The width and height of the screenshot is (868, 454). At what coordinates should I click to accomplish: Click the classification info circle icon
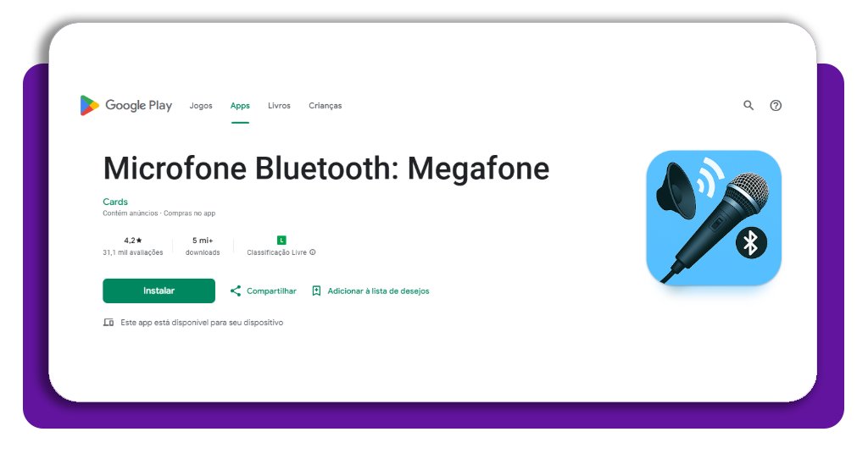click(313, 252)
